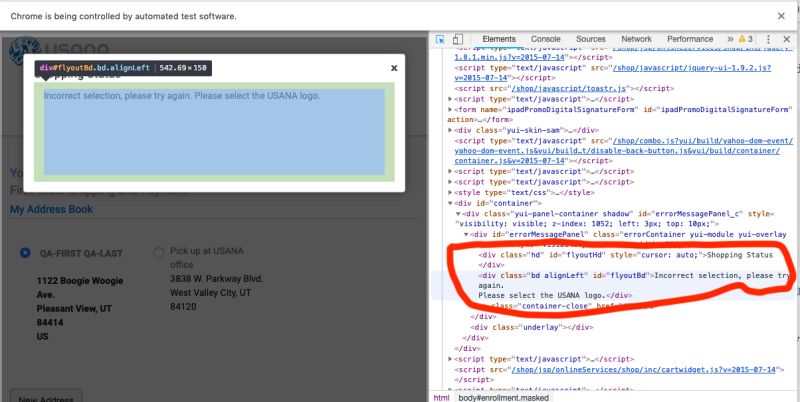The image size is (800, 402).
Task: Collapse the errorMessagePanel_c div node
Action: (x=458, y=214)
